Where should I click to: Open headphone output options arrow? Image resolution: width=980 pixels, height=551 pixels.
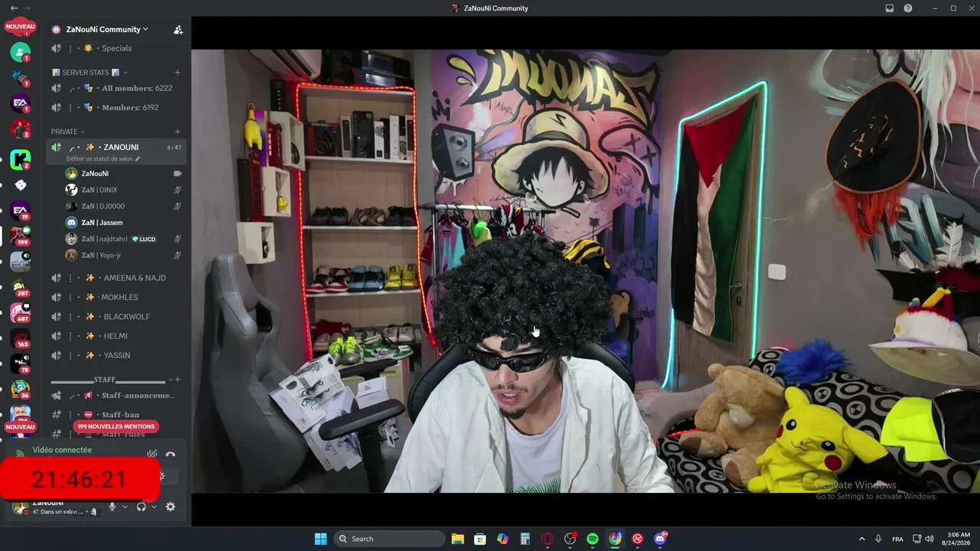pos(154,507)
